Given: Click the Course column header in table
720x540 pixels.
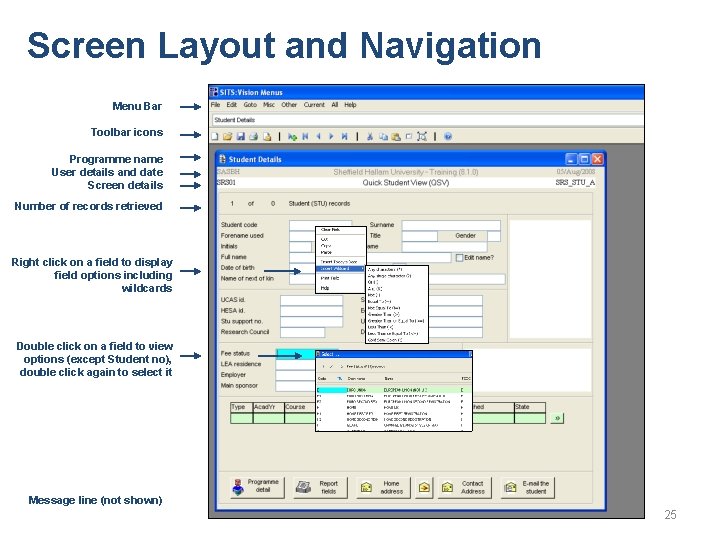Looking at the screenshot, I should 300,407.
